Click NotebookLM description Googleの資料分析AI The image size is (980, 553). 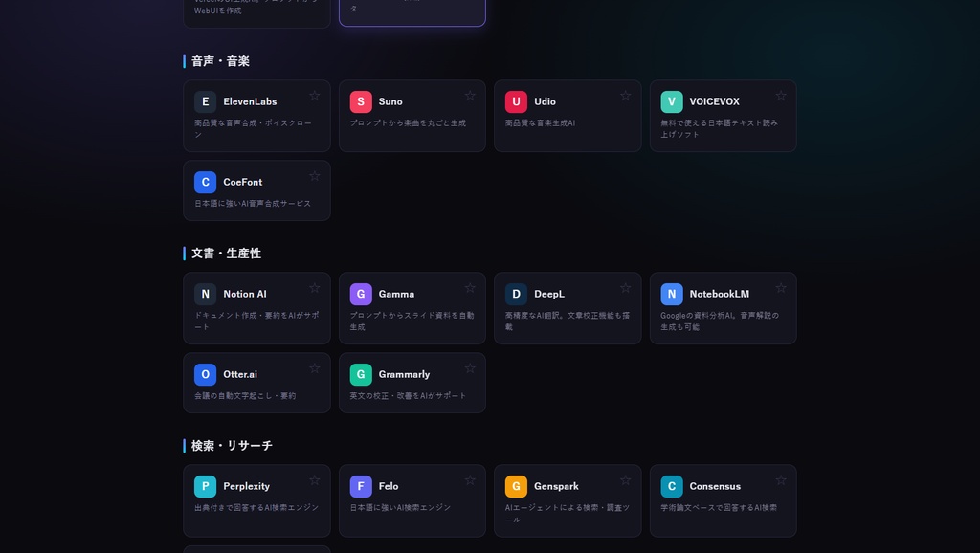coord(720,321)
